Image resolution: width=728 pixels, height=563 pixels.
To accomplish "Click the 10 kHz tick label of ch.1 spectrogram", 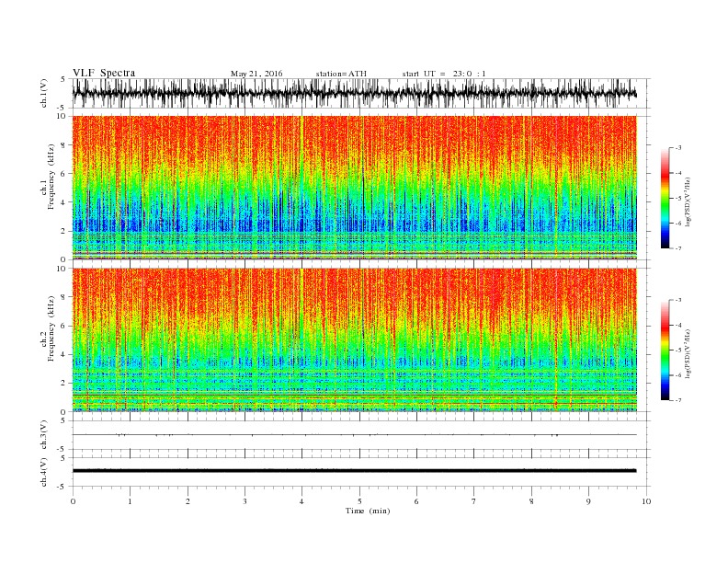I will pos(62,116).
